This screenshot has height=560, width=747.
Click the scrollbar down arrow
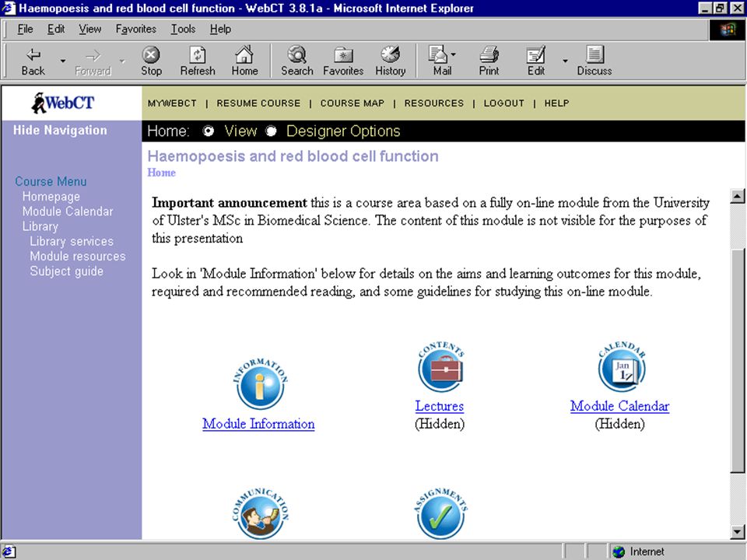point(737,532)
